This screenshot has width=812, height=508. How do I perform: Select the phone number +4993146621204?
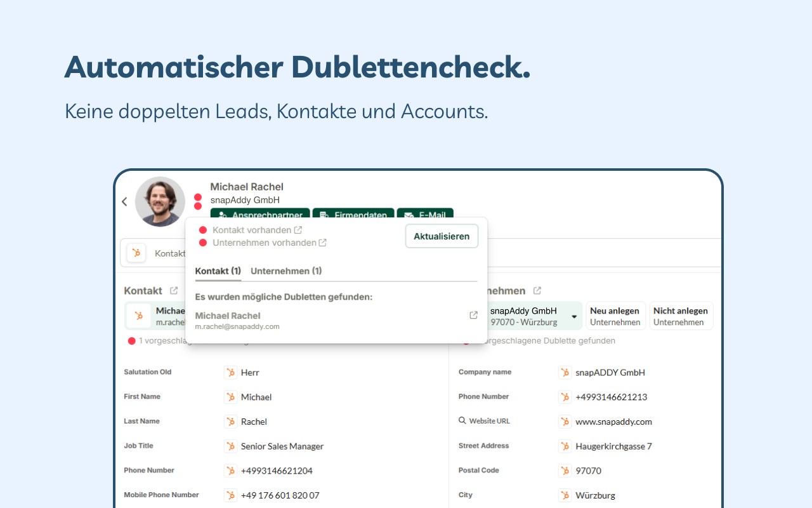(x=277, y=471)
